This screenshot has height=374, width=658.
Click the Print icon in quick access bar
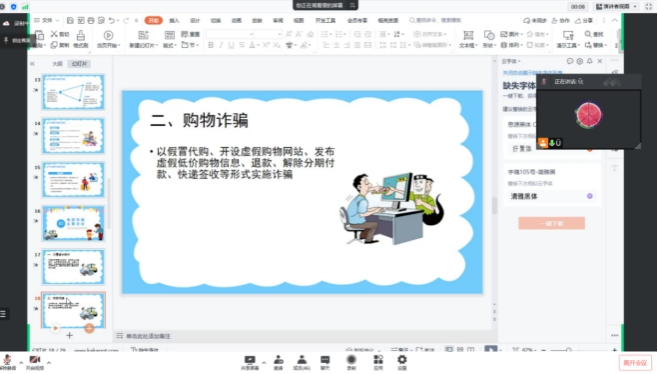click(91, 20)
